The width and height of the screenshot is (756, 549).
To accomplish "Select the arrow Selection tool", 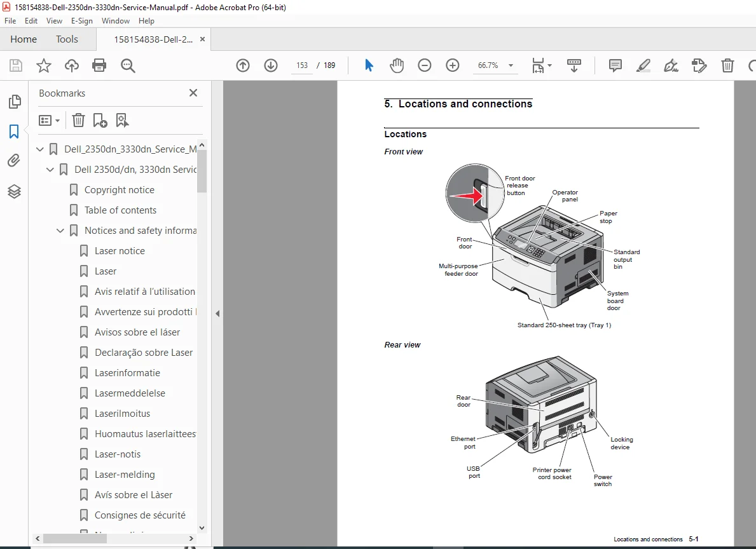I will (x=369, y=65).
